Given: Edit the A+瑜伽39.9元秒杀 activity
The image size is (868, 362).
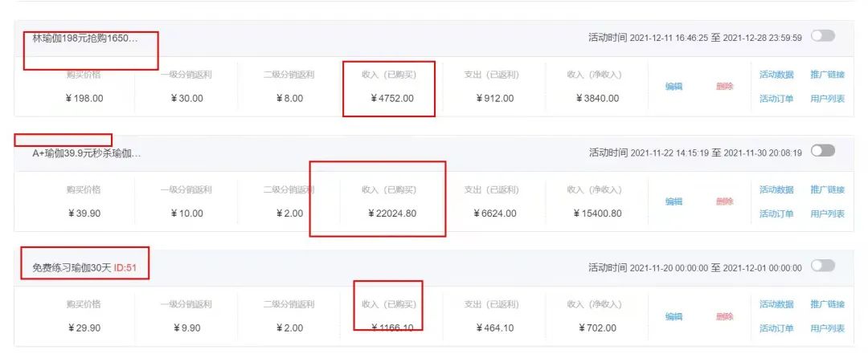Looking at the screenshot, I should click(x=674, y=201).
